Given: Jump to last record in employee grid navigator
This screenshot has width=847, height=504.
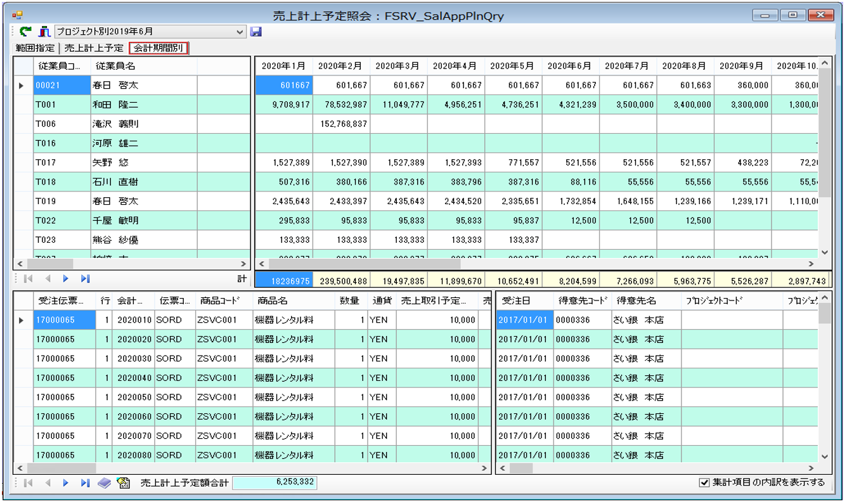Looking at the screenshot, I should pyautogui.click(x=85, y=278).
